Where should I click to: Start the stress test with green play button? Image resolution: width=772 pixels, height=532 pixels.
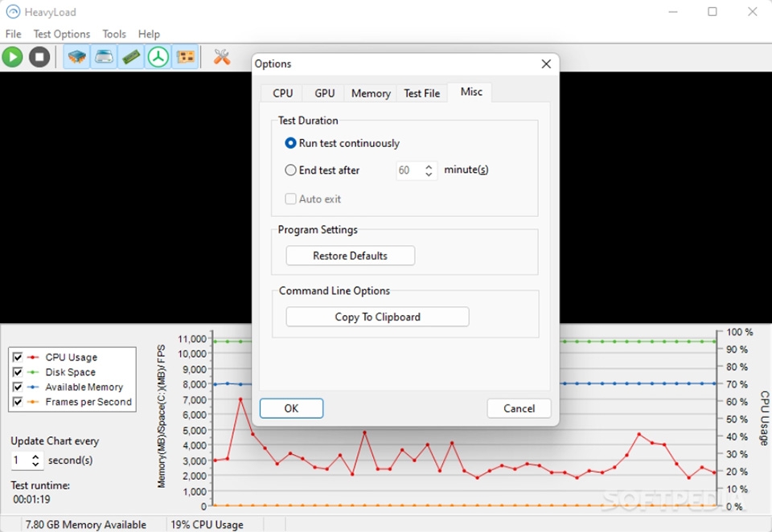(13, 57)
